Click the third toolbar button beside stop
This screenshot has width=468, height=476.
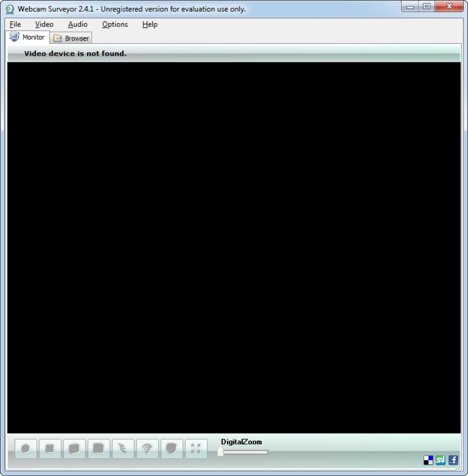pos(74,448)
